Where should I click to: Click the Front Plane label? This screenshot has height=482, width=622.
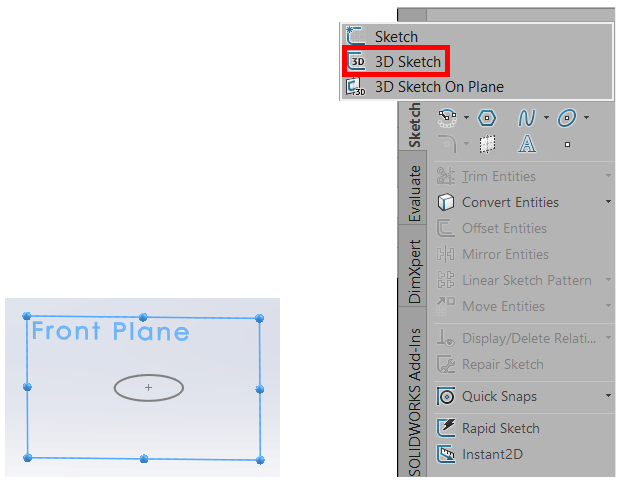[110, 331]
